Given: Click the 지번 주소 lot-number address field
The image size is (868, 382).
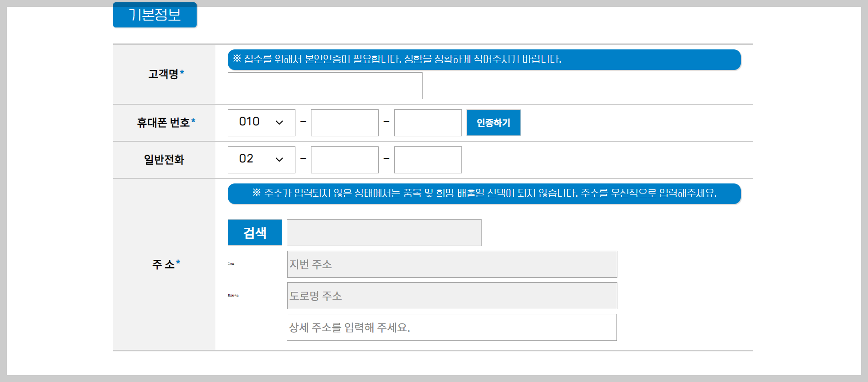Looking at the screenshot, I should click(x=451, y=264).
